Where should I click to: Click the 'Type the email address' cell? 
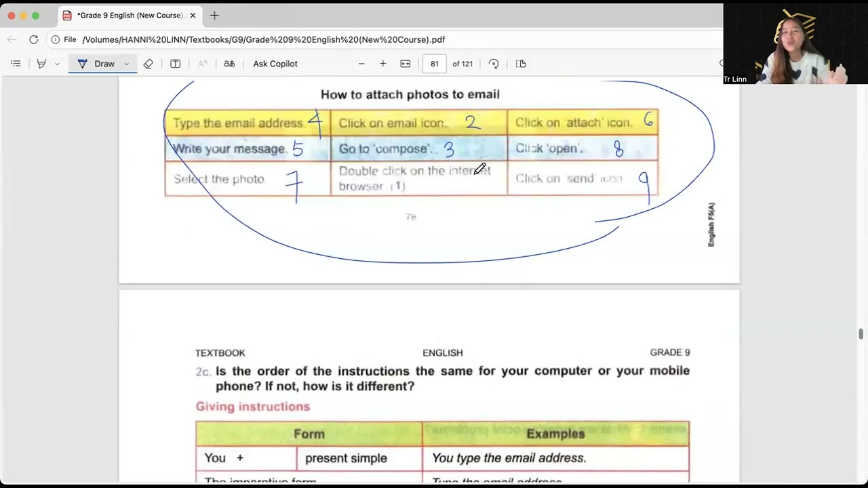[248, 123]
